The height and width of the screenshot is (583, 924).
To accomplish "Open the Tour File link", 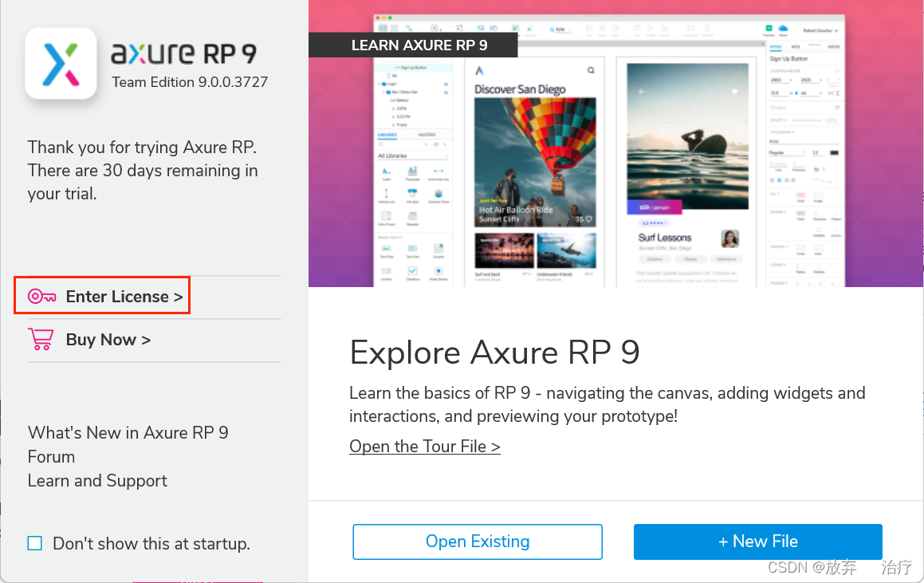I will [x=424, y=446].
